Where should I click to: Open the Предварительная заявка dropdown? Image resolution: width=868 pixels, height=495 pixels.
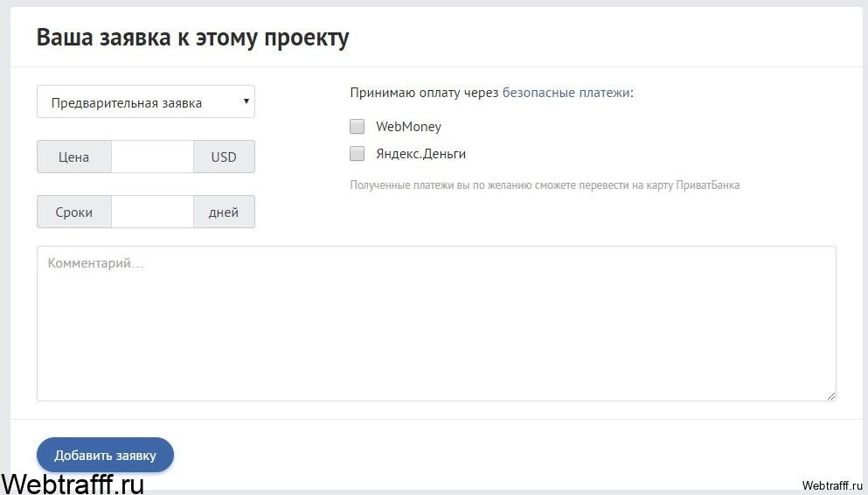[x=146, y=101]
